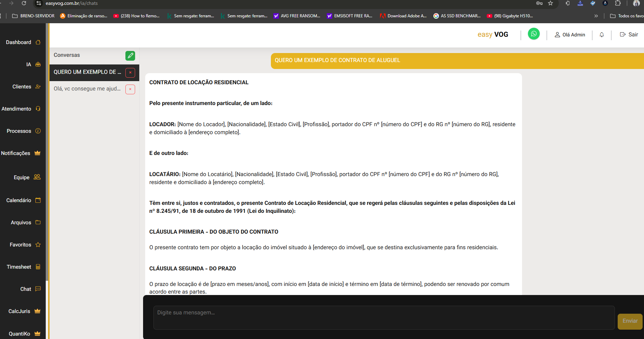Click the Notificações crown icon
The width and height of the screenshot is (644, 339).
coord(37,153)
